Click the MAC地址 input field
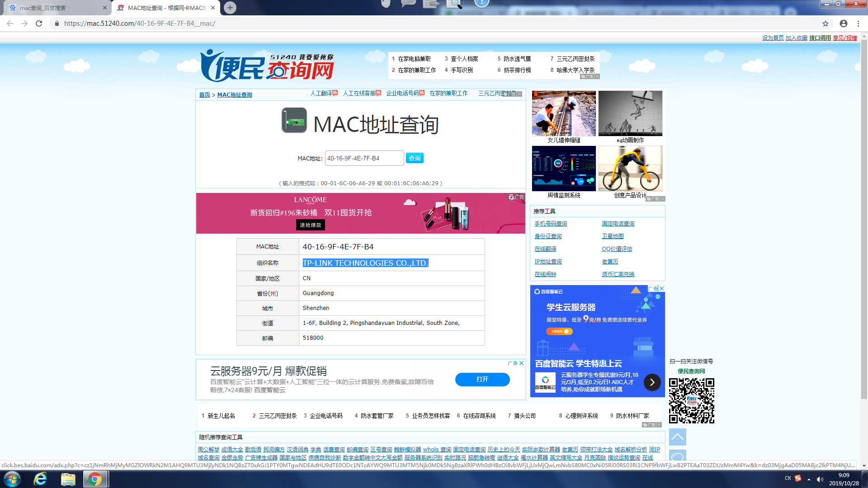Screen dimensions: 868x488 coord(364,158)
